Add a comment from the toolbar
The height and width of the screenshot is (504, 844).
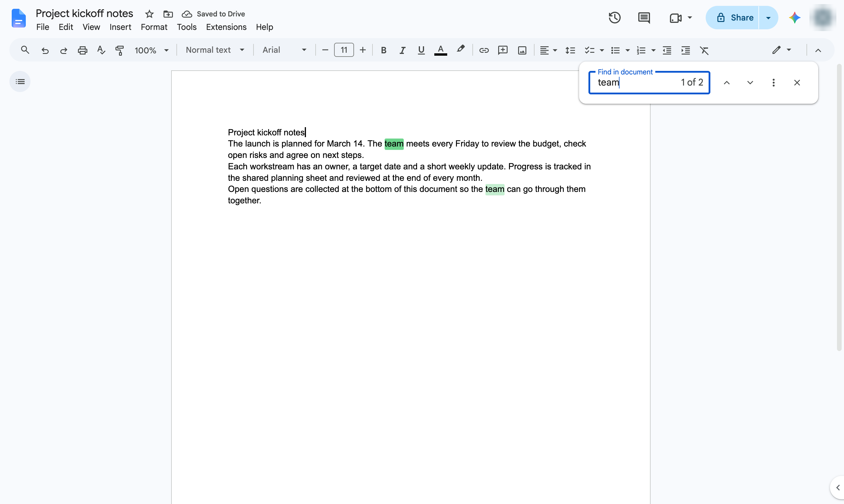503,50
